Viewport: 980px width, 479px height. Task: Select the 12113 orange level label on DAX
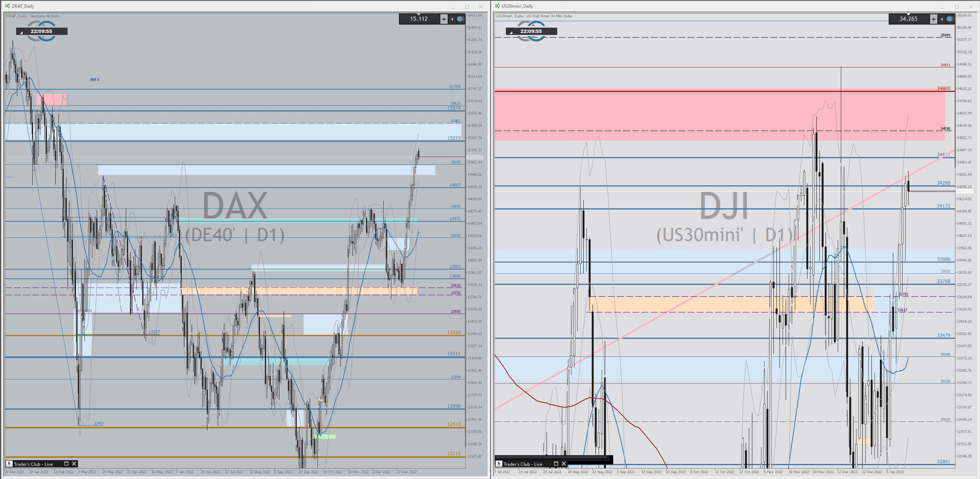click(x=453, y=454)
